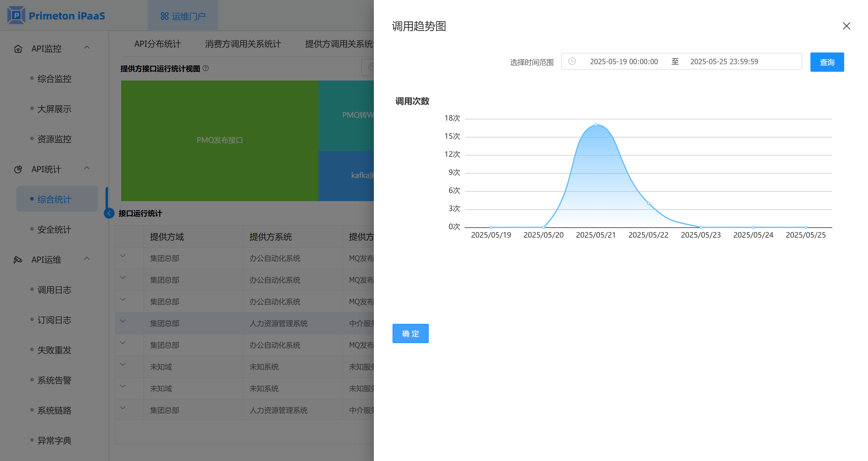Collapse the API统计 menu group
The width and height of the screenshot is (868, 461).
pos(87,168)
